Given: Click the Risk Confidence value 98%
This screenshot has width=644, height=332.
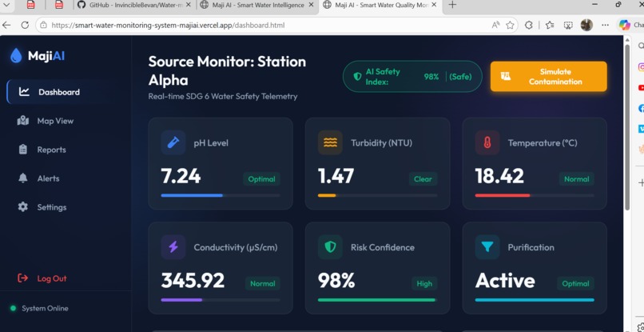Looking at the screenshot, I should point(336,281).
